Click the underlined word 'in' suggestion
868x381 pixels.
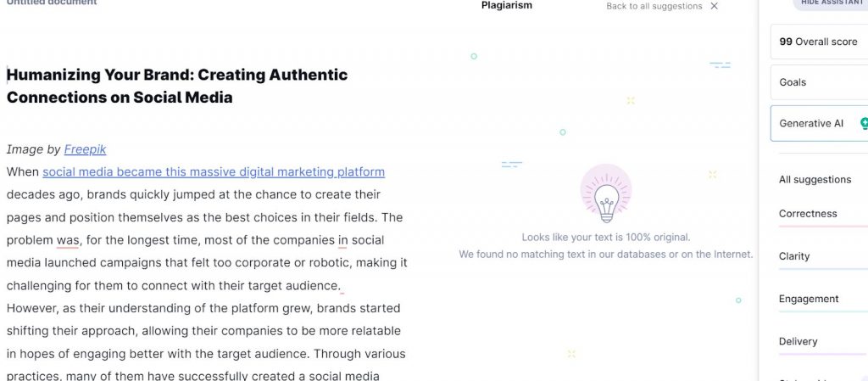[342, 240]
